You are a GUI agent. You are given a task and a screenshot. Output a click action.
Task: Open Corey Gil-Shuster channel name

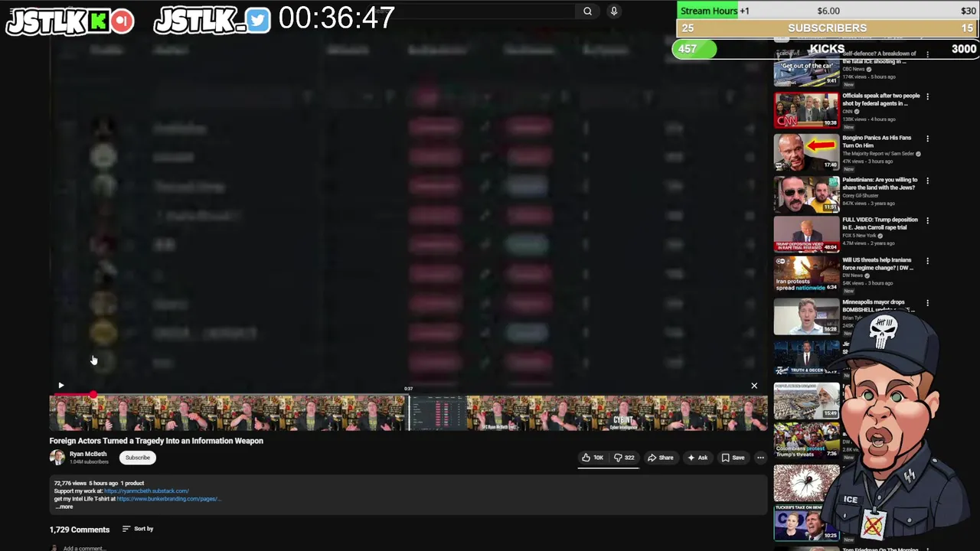[861, 196]
